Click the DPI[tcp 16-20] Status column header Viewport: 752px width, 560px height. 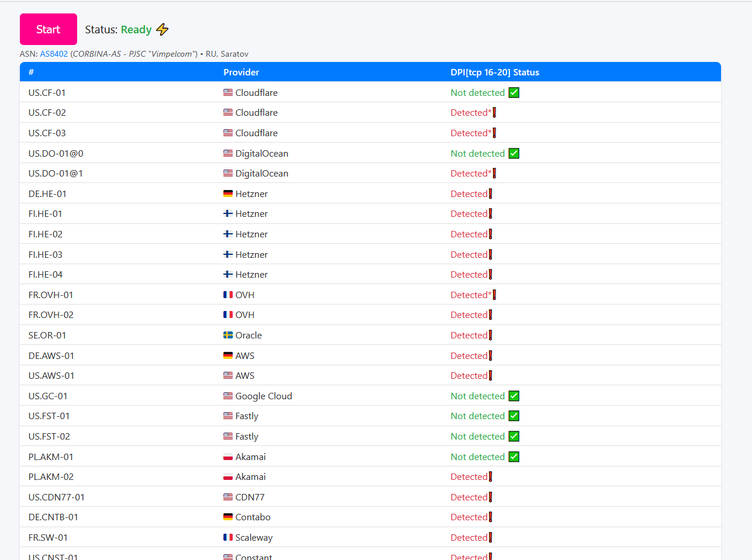495,72
